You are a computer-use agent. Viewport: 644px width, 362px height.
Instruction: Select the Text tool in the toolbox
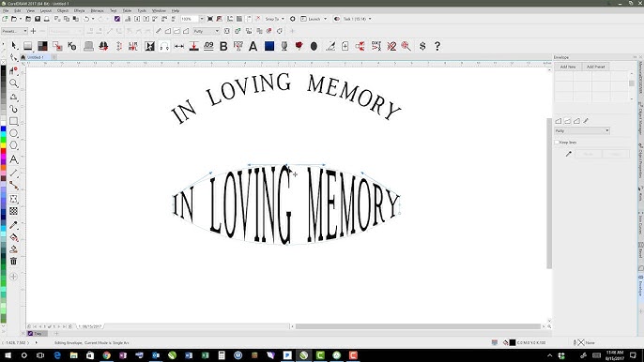point(13,159)
